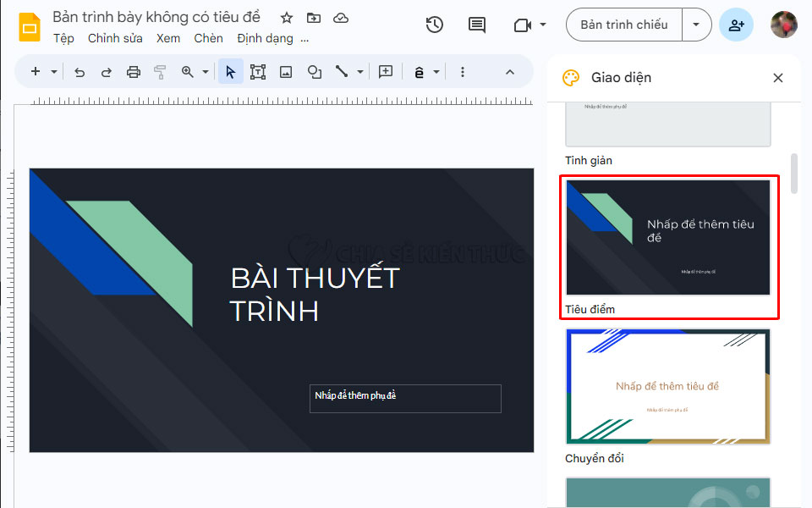Click the Giao diện palette icon
812x508 pixels.
[571, 78]
